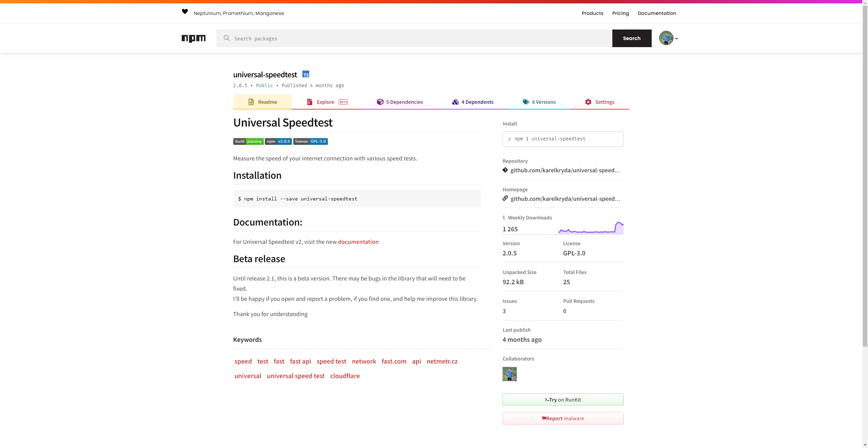Click the search magnifier icon

[x=227, y=38]
